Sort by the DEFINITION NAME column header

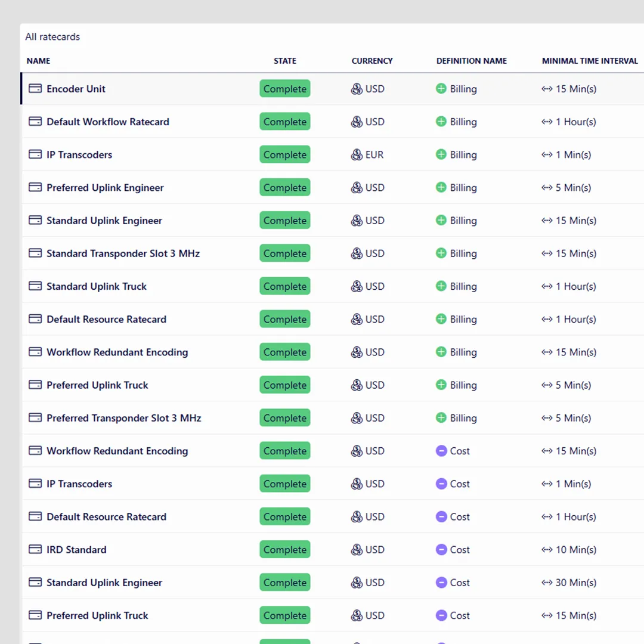click(472, 61)
